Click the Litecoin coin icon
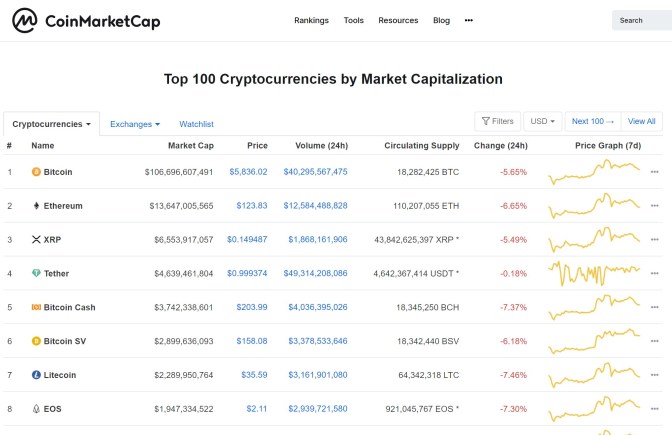 (36, 375)
